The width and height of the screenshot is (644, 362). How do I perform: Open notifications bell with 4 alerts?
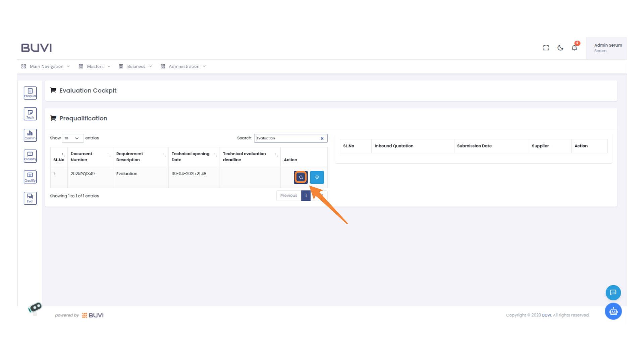[x=574, y=48]
